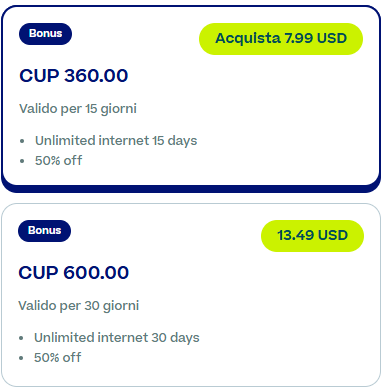The width and height of the screenshot is (382, 390).
Task: Click the bullet dot before 'Unlimited internet 30 days'
Action: [21, 338]
